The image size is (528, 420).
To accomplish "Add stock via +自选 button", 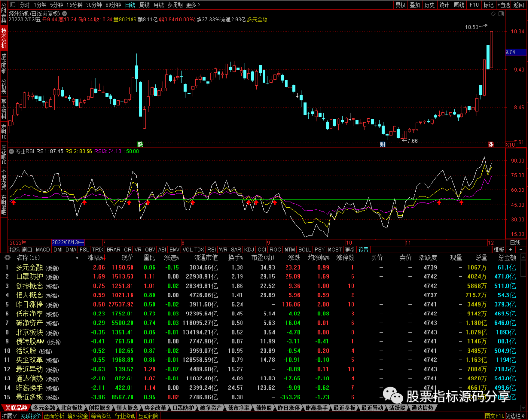I will tap(504, 5).
